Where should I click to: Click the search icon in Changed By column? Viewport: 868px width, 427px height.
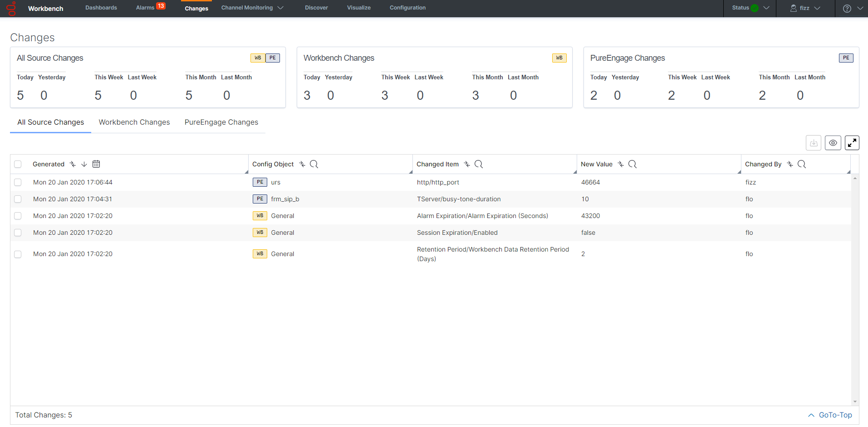(801, 164)
